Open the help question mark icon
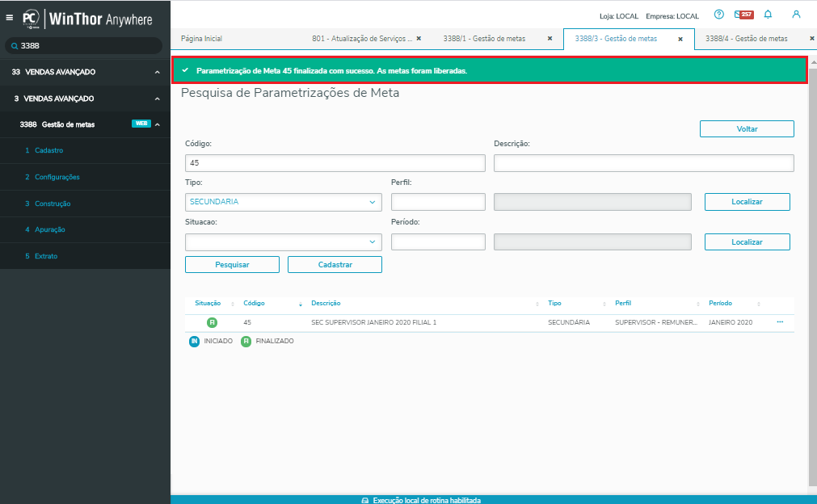Screen dimensions: 817x504 719,15
